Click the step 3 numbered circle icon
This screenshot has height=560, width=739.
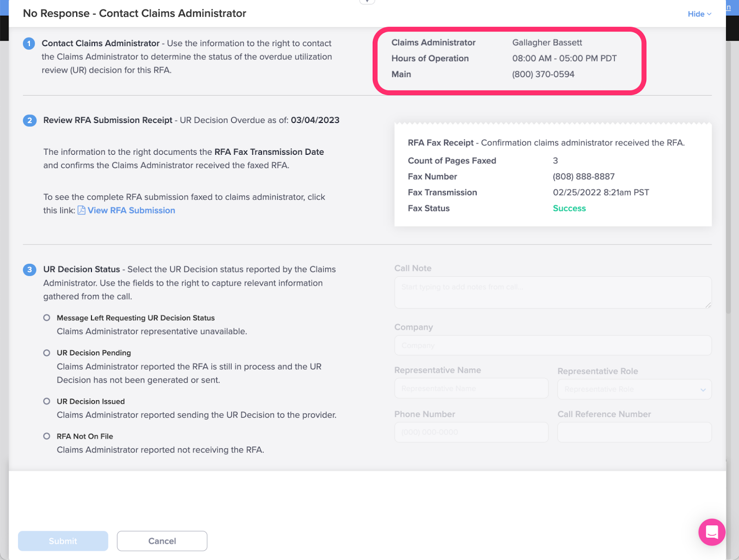pos(30,269)
